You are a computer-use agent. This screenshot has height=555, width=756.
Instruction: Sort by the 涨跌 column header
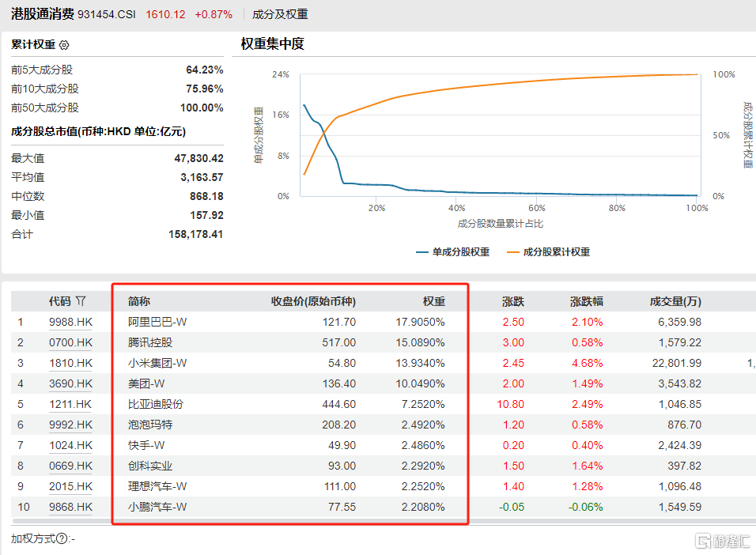coord(513,301)
